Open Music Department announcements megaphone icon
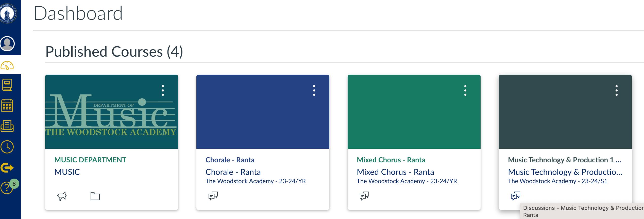Screen dimensions: 644x219 pos(62,196)
